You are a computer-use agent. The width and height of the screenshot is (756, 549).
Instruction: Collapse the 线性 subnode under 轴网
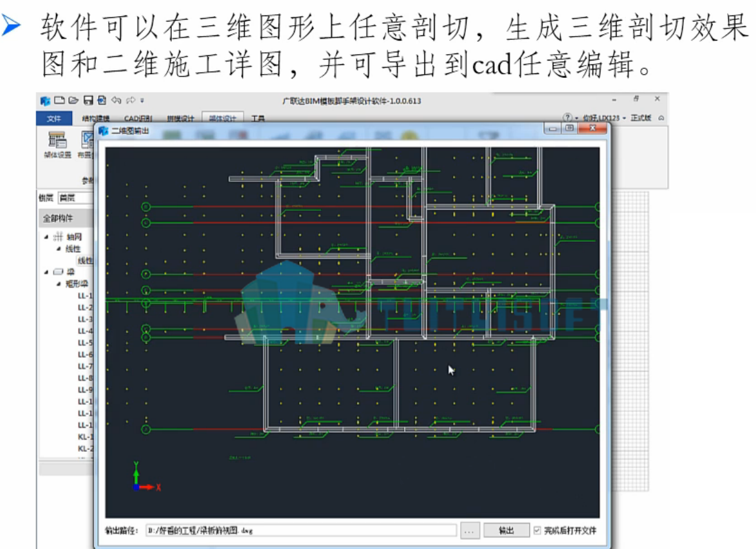click(x=59, y=248)
